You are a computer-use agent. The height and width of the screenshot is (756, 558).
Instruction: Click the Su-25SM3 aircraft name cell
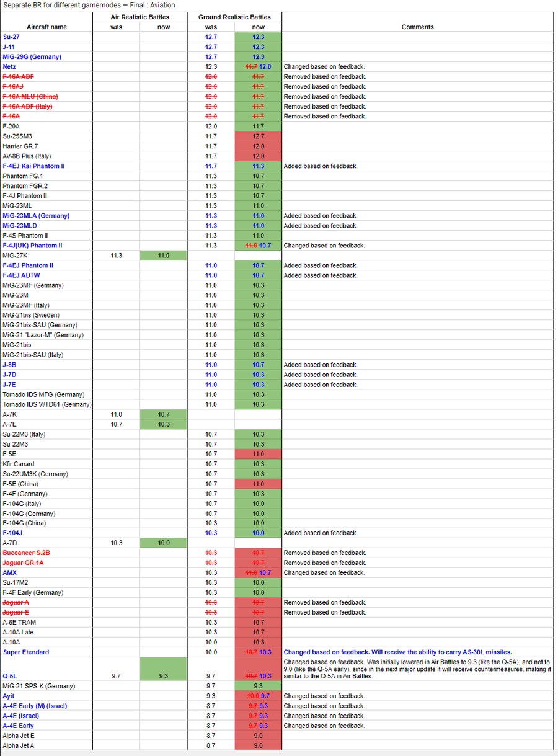pos(46,136)
